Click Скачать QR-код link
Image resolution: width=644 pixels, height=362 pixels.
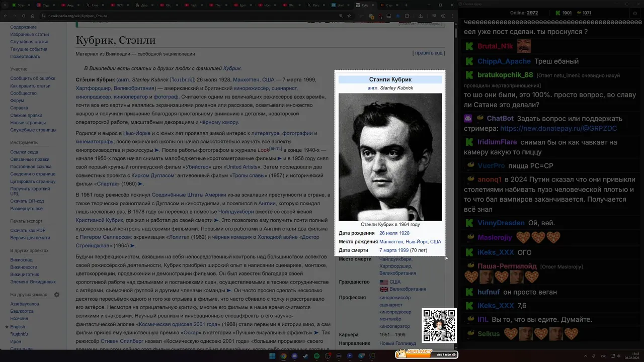(27, 201)
